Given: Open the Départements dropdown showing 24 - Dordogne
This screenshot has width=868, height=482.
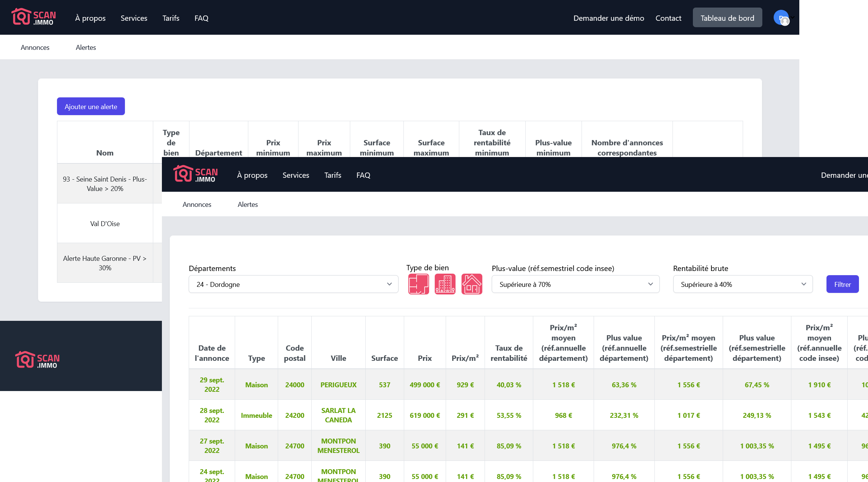Looking at the screenshot, I should click(x=293, y=284).
